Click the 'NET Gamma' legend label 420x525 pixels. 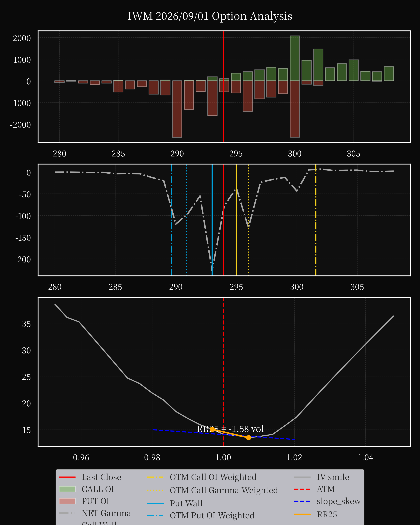[106, 513]
